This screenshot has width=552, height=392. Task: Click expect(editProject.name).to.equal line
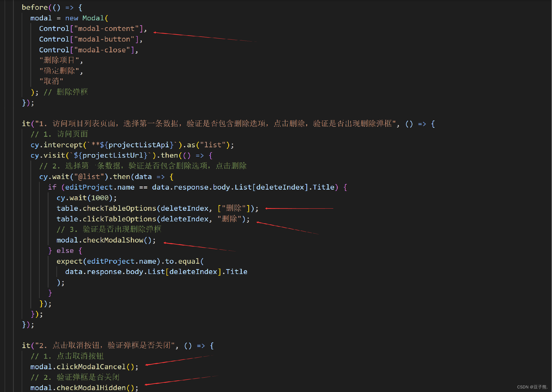click(130, 261)
